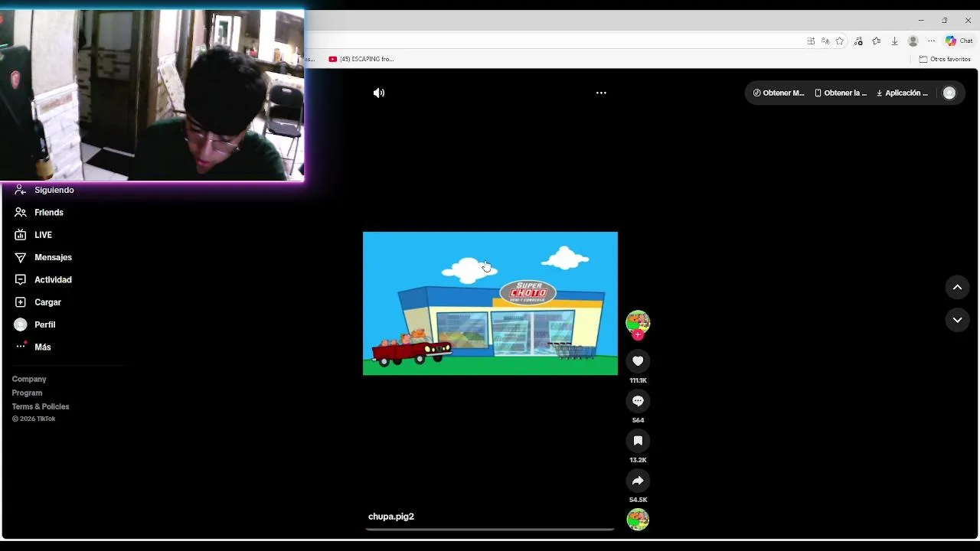Open the browser profile account icon
This screenshot has width=980, height=551.
point(913,41)
